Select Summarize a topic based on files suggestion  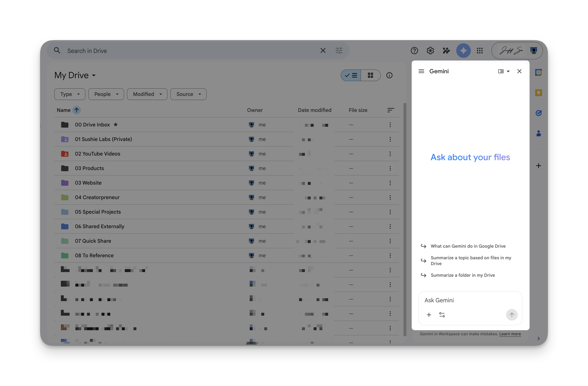pos(471,261)
